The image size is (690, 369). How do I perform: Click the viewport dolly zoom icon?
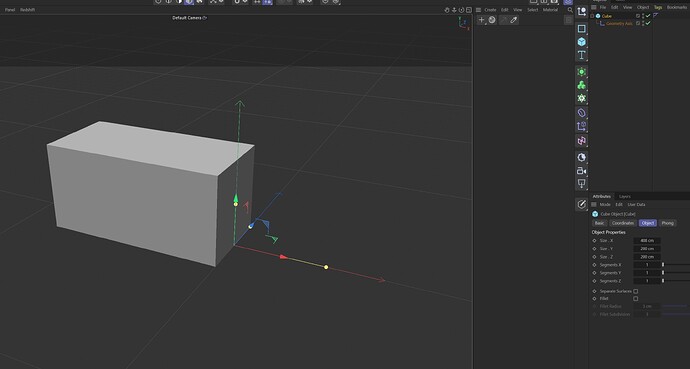pyautogui.click(x=454, y=10)
